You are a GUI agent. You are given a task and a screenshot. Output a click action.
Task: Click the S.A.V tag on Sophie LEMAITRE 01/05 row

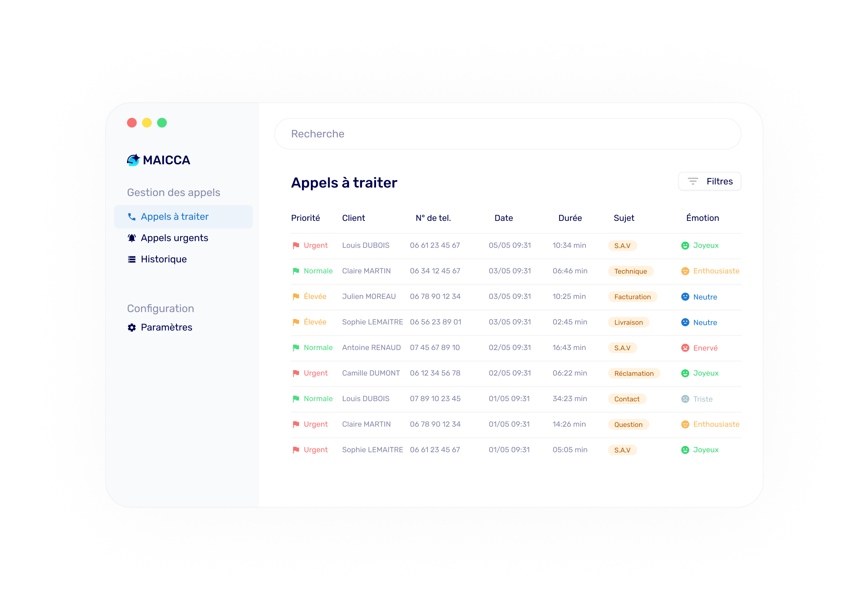(622, 450)
